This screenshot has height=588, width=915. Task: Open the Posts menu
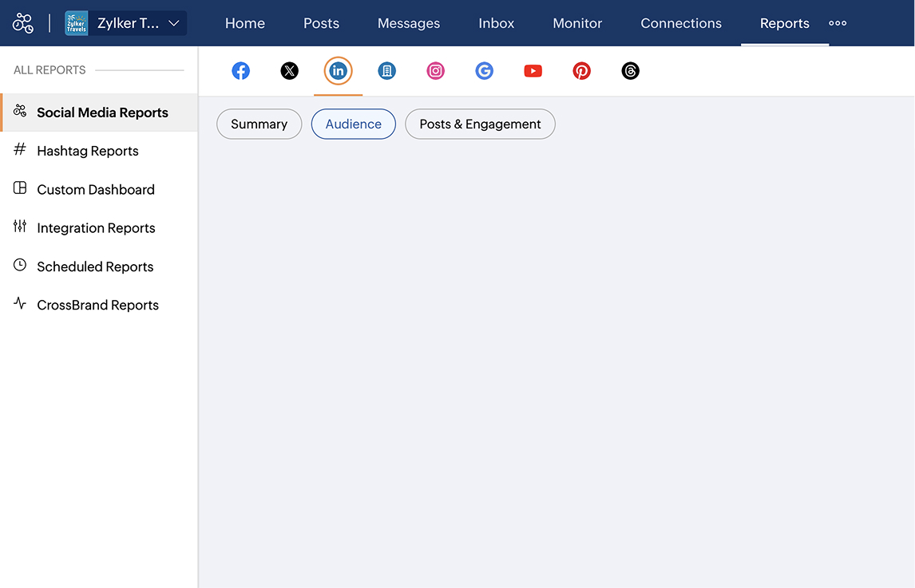pos(321,23)
